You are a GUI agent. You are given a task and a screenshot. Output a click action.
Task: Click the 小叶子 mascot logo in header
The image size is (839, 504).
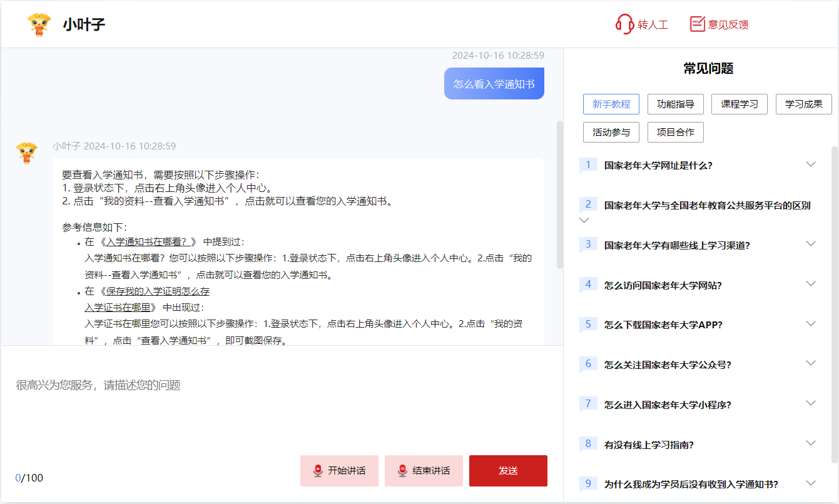click(39, 24)
